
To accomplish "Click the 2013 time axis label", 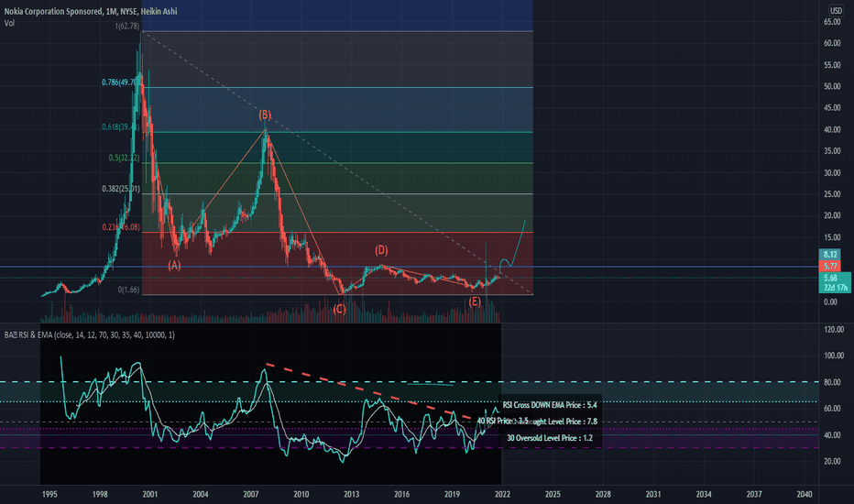I will pyautogui.click(x=351, y=494).
